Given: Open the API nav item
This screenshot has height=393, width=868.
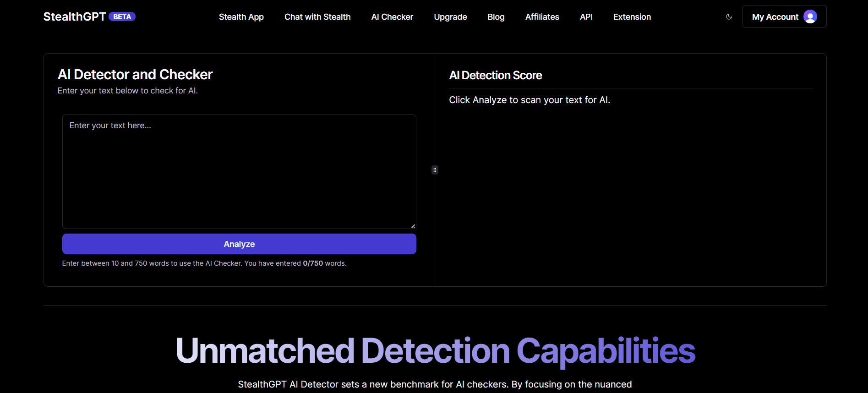Looking at the screenshot, I should coord(586,17).
